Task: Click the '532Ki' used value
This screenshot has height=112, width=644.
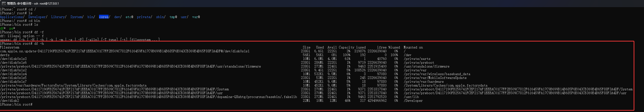Action: (x=319, y=74)
